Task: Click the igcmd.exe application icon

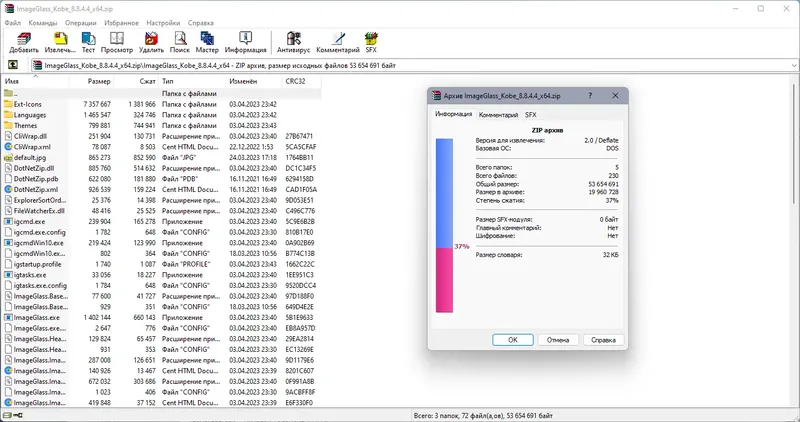Action: tap(8, 221)
